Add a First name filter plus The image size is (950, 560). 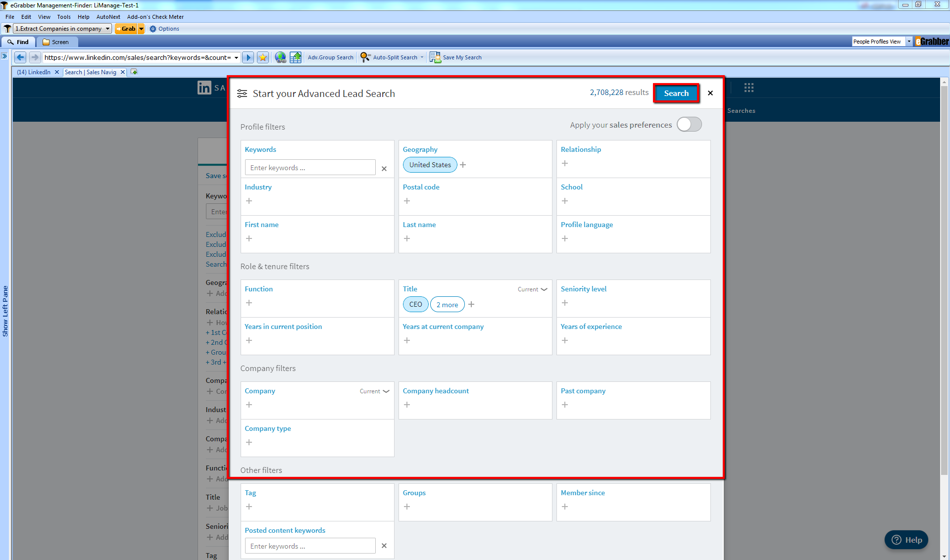coord(249,238)
